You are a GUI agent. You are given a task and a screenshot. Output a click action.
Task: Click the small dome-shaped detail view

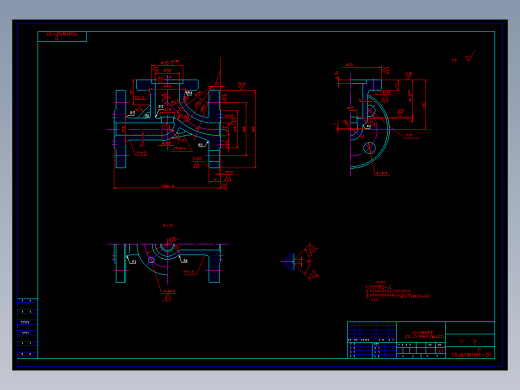click(290, 261)
